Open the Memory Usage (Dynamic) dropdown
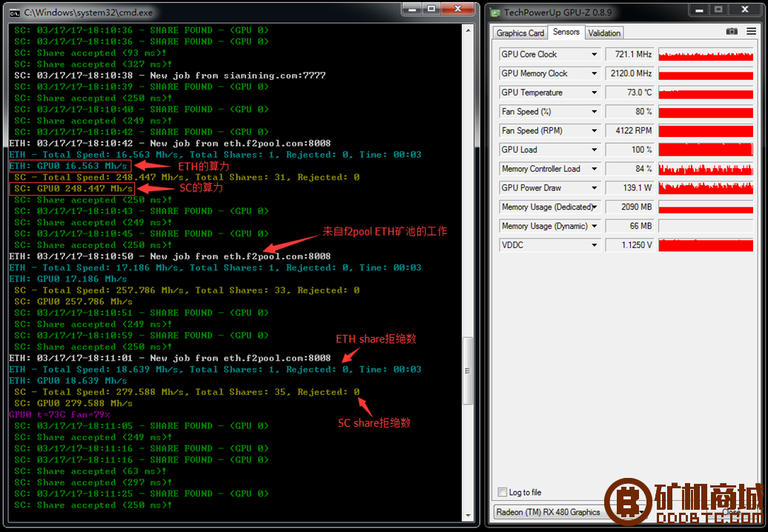 pos(594,226)
